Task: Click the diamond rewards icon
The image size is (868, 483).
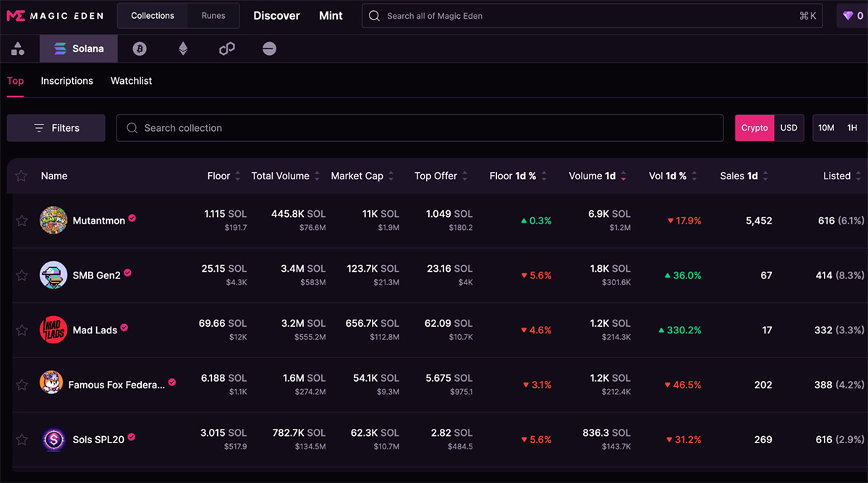Action: (848, 16)
